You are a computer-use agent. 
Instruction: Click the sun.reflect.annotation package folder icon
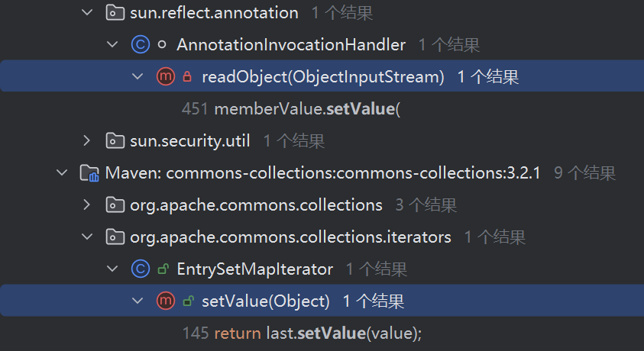tap(115, 13)
